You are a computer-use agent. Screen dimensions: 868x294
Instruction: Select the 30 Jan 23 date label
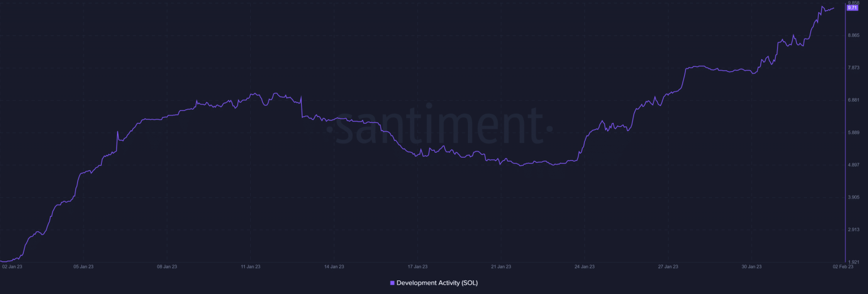tap(752, 266)
